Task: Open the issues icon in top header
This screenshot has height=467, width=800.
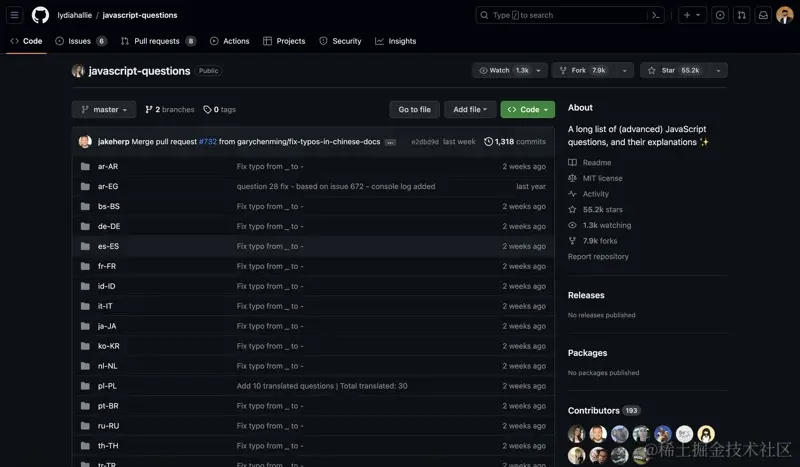Action: pyautogui.click(x=720, y=15)
